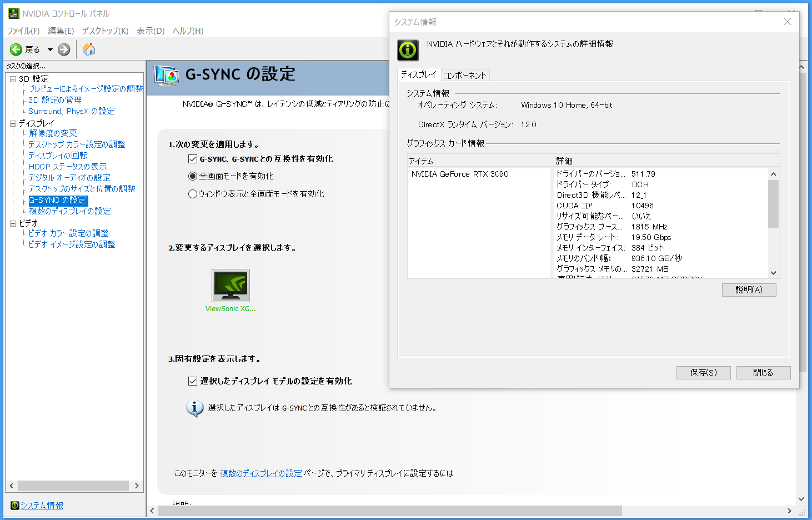Click the system info icon in bottom left
812x520 pixels.
pos(15,505)
